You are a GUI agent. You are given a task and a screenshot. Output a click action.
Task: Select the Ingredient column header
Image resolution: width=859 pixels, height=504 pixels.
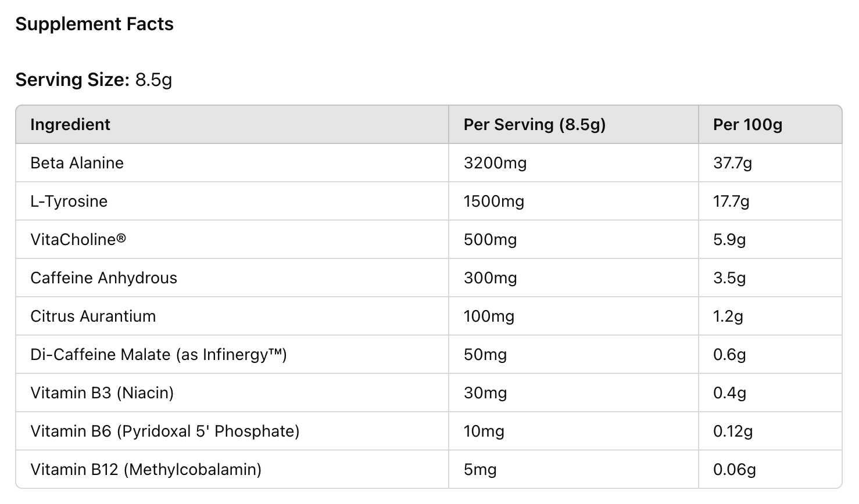pyautogui.click(x=70, y=125)
